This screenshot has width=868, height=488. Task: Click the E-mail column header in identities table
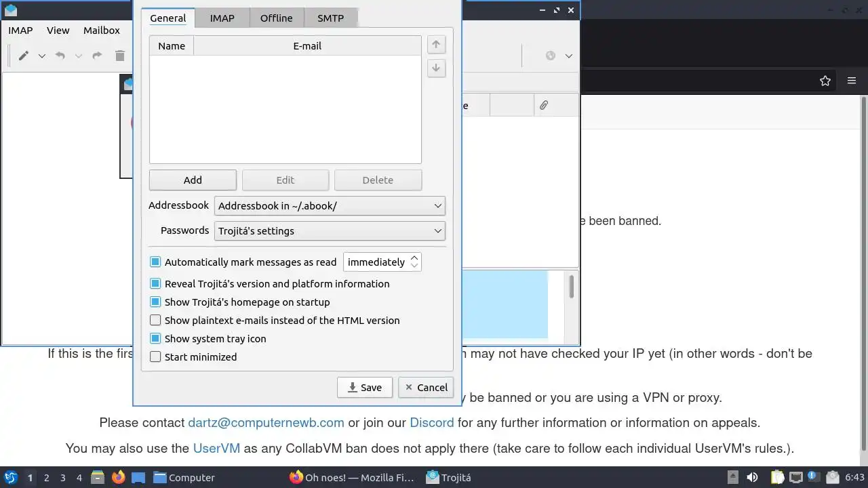307,46
